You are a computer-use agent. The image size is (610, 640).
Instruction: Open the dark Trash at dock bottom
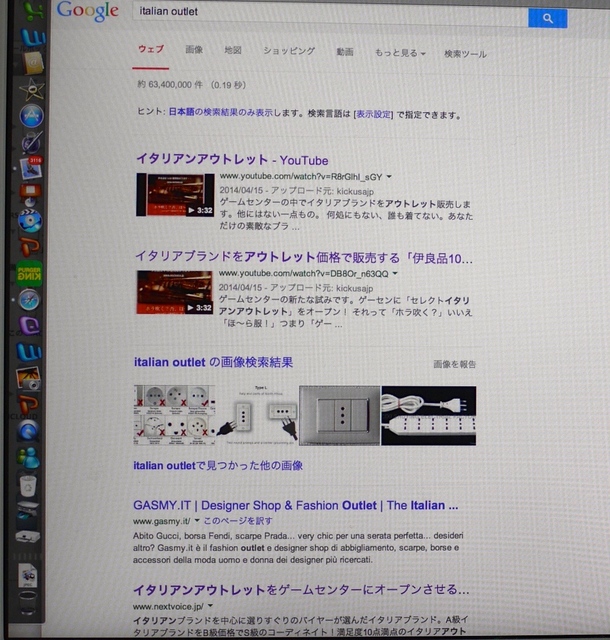(28, 603)
